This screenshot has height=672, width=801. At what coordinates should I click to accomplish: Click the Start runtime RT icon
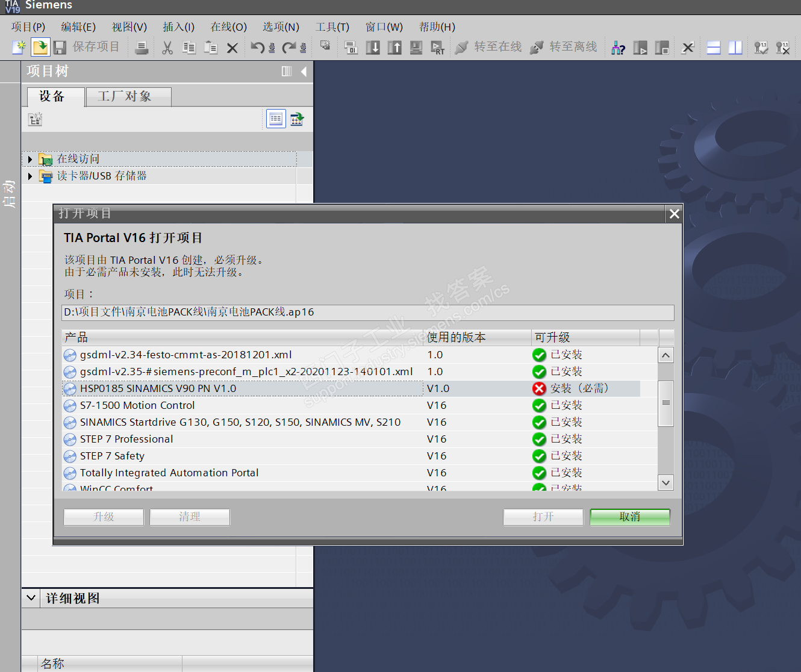point(438,48)
